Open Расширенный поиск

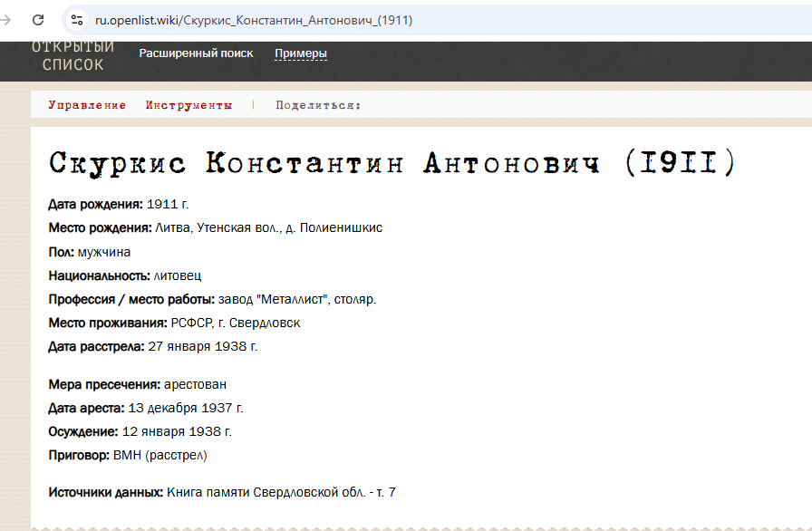197,53
